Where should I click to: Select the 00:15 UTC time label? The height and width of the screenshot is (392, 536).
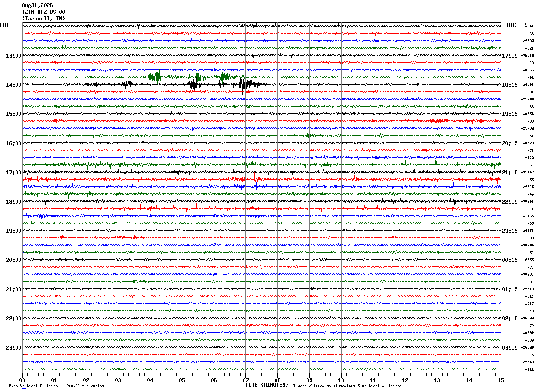(x=509, y=260)
